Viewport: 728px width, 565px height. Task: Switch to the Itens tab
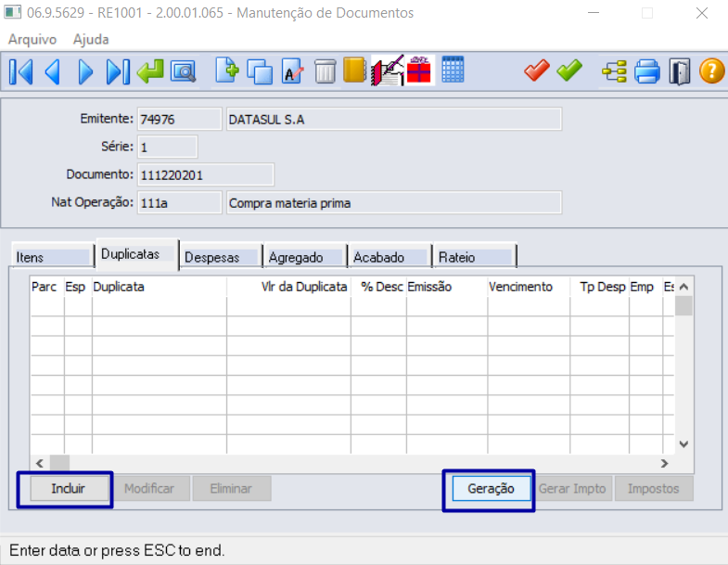[52, 257]
